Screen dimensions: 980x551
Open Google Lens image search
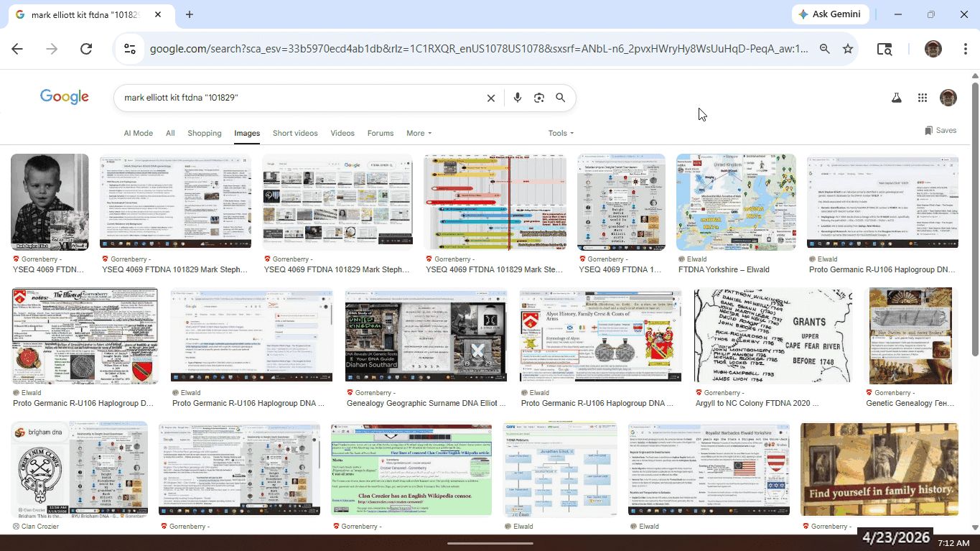[539, 98]
